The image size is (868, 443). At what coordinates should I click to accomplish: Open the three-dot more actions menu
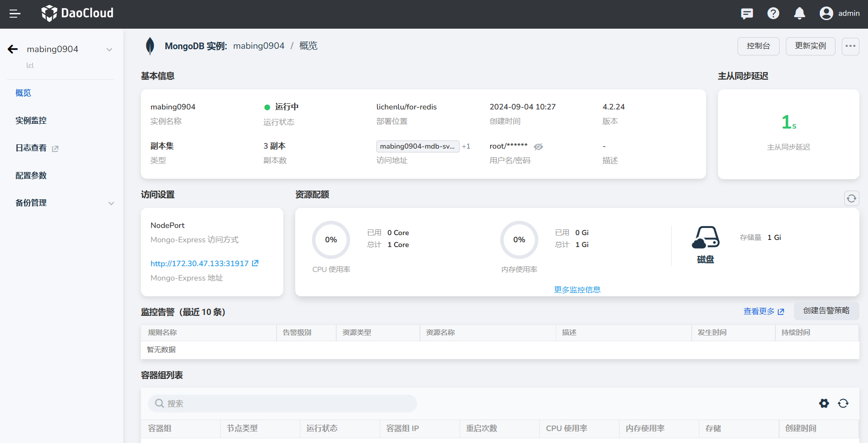coord(850,46)
